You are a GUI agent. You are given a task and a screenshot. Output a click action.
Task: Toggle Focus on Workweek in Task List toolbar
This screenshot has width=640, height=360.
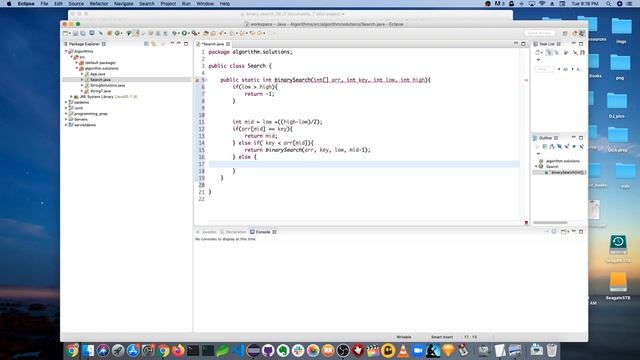[x=566, y=52]
